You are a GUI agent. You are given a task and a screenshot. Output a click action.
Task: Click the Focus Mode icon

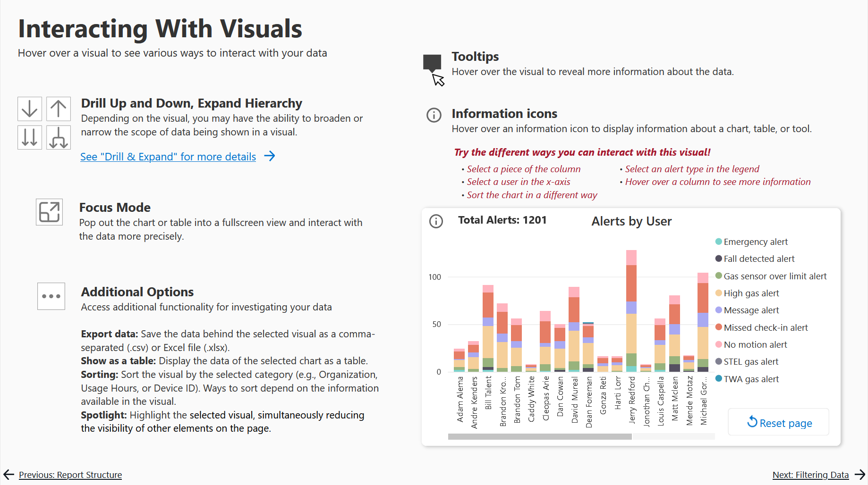50,212
